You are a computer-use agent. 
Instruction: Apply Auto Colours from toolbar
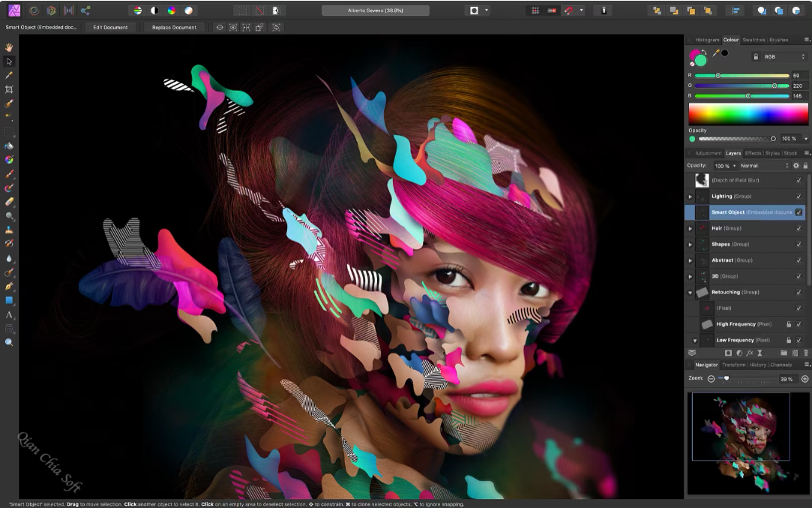click(172, 11)
